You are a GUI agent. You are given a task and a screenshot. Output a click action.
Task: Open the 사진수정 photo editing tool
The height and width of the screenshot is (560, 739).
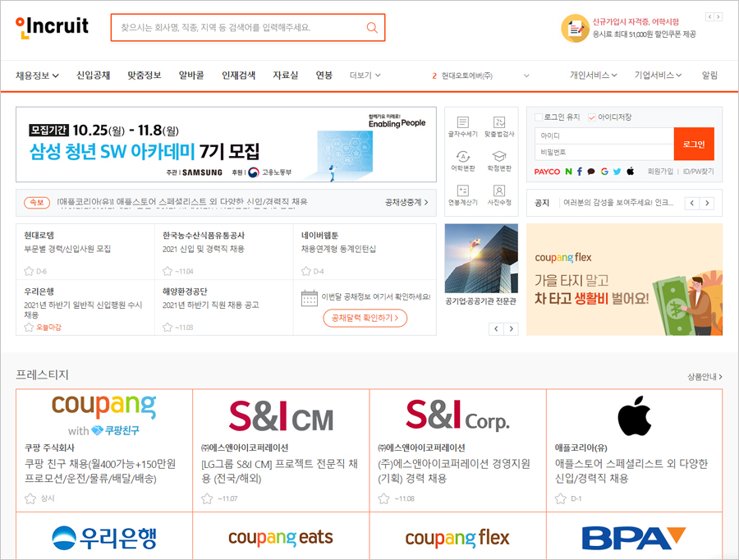point(499,195)
